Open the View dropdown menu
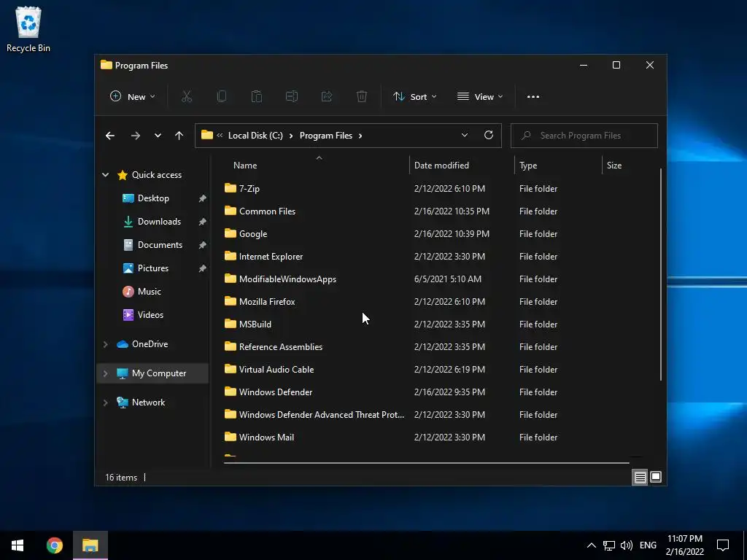 tap(480, 97)
